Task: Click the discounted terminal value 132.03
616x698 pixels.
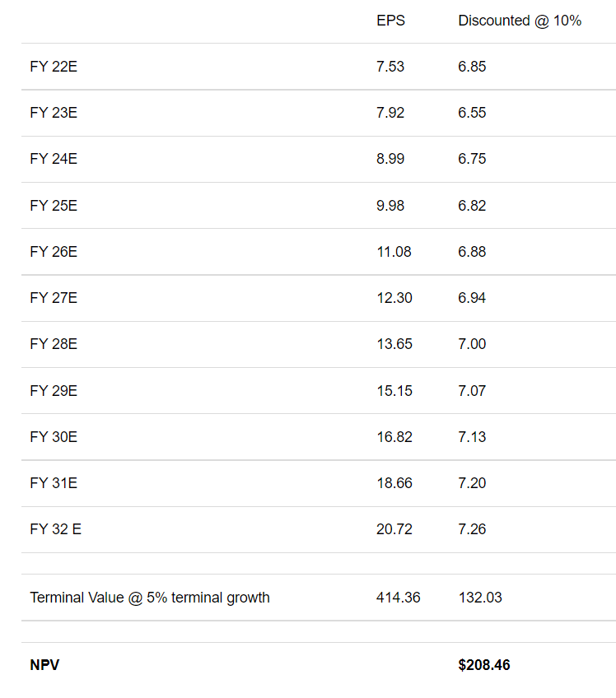Action: pos(480,598)
